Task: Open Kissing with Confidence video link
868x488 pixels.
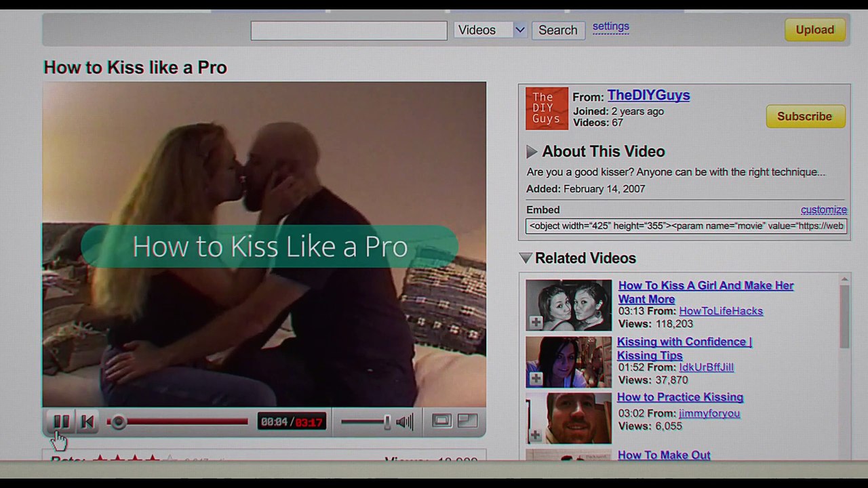Action: [x=685, y=348]
